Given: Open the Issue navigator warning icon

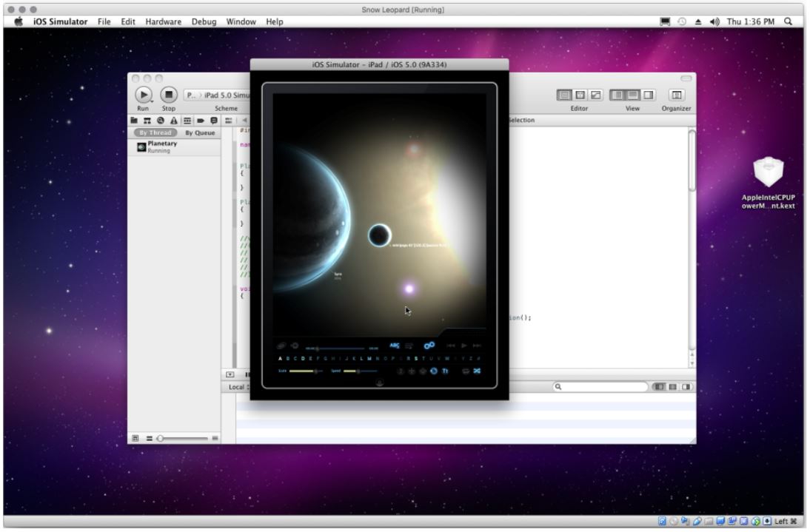Looking at the screenshot, I should [x=174, y=121].
